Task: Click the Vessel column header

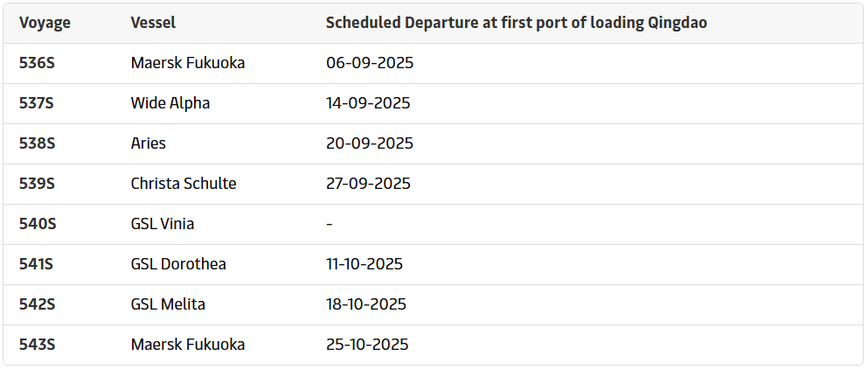Action: tap(154, 23)
